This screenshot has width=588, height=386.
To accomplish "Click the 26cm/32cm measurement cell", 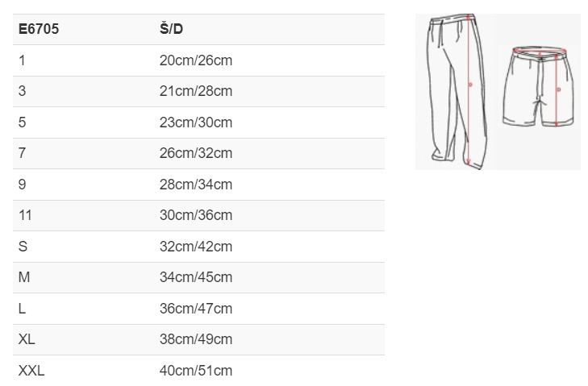I will coord(196,153).
